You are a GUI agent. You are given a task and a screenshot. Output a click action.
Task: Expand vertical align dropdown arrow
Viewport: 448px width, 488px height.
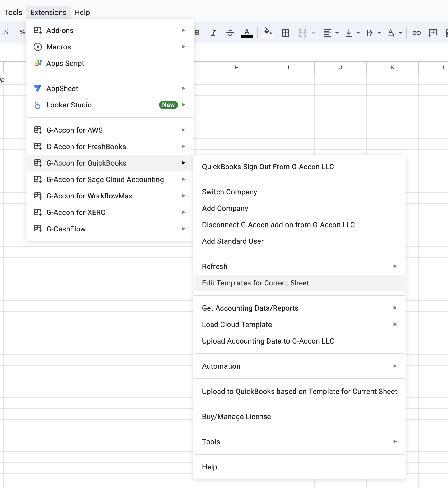[358, 33]
